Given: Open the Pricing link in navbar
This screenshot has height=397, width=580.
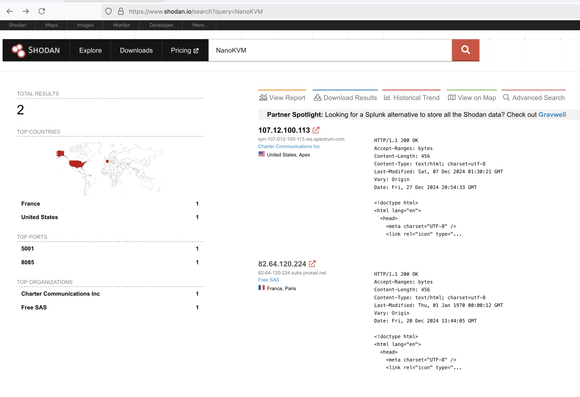Looking at the screenshot, I should [x=185, y=50].
